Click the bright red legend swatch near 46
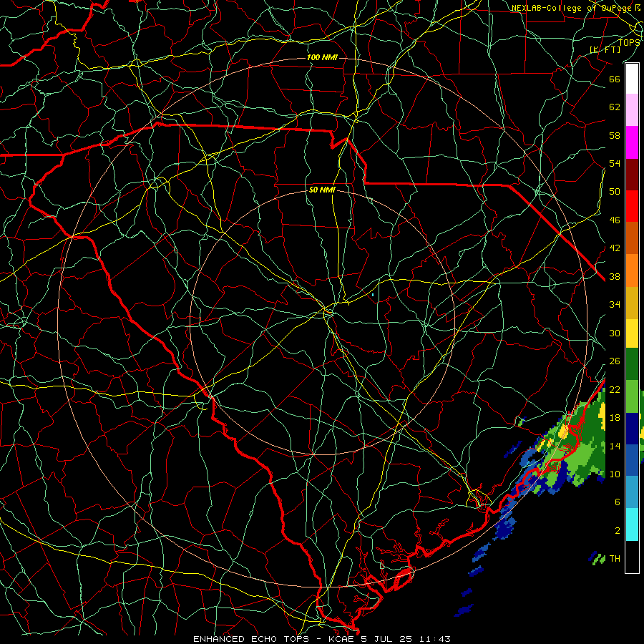Screen dimensions: 644x644 click(x=632, y=206)
